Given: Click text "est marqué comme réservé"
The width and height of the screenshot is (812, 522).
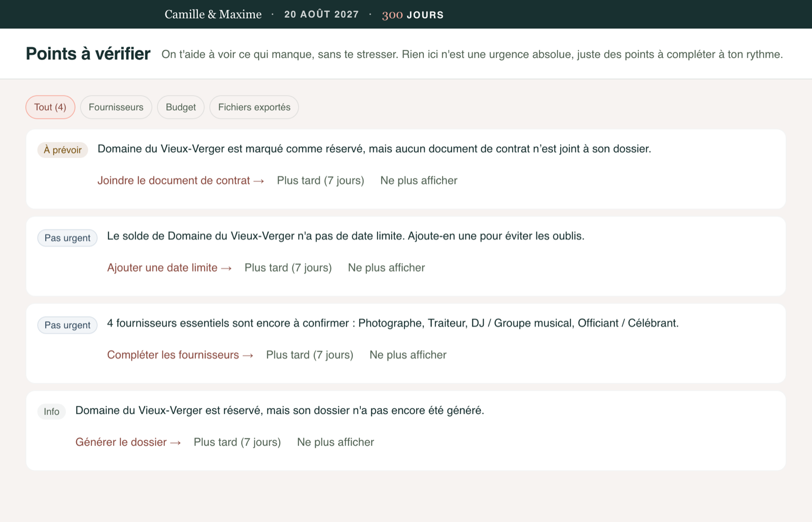Looking at the screenshot, I should point(295,149).
